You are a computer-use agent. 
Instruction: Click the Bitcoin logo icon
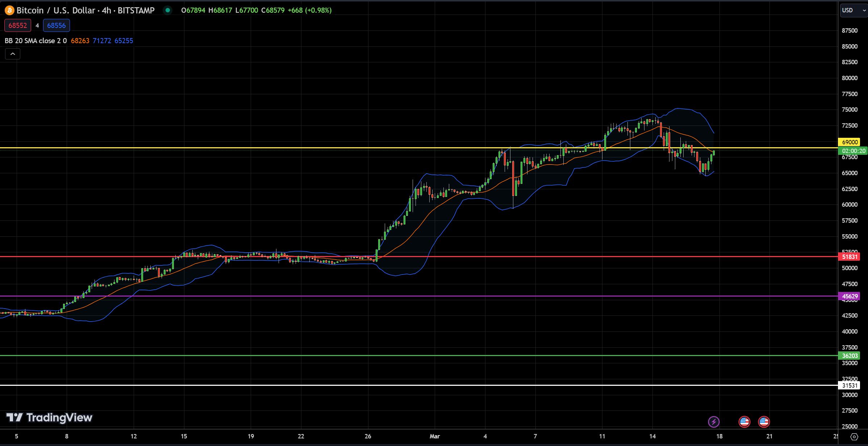coord(9,10)
